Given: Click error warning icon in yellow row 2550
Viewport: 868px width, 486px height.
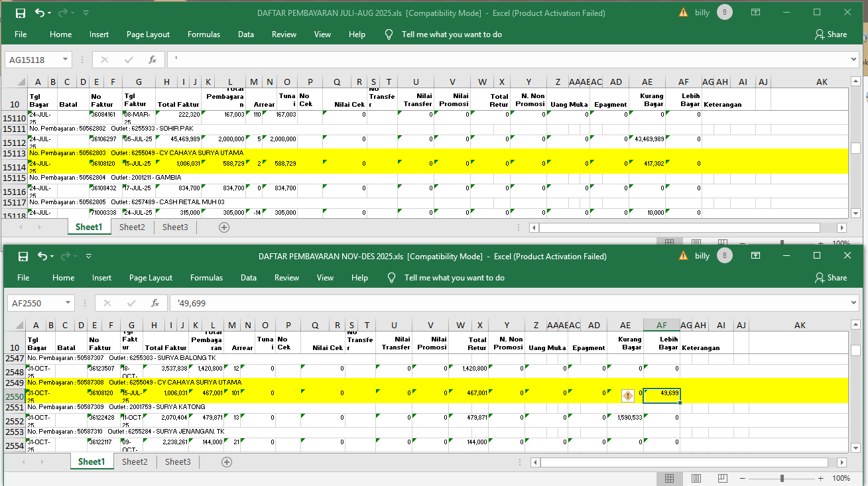Looking at the screenshot, I should (x=627, y=396).
